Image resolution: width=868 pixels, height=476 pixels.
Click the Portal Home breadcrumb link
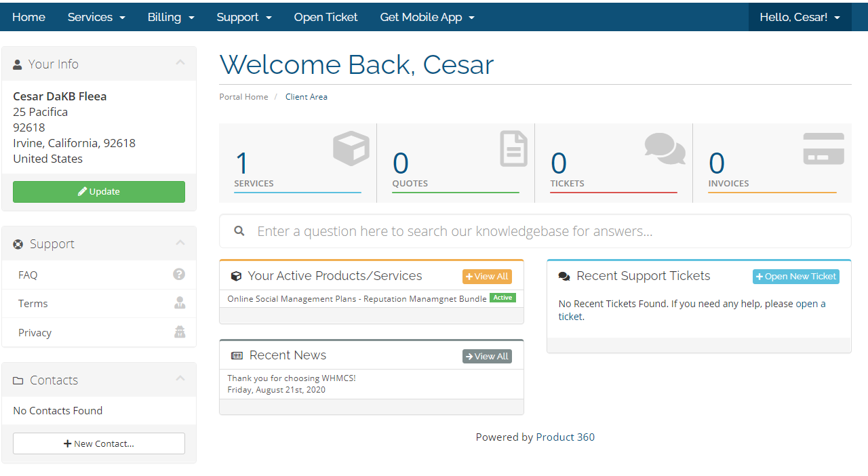(243, 97)
